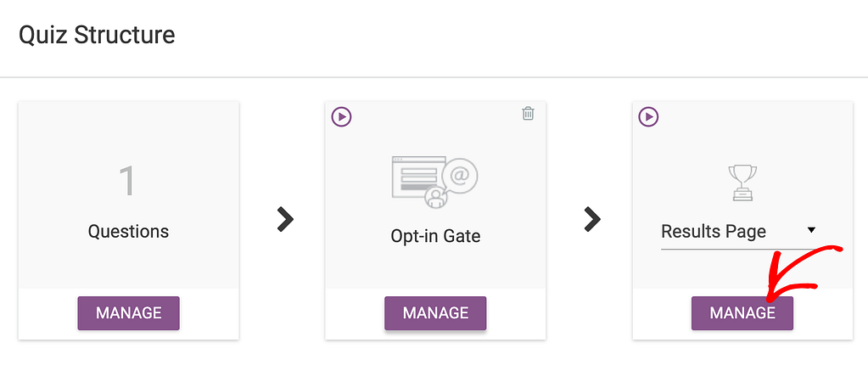Screen dimensions: 868x371
Task: Click the Quiz Structure heading
Action: [x=97, y=36]
